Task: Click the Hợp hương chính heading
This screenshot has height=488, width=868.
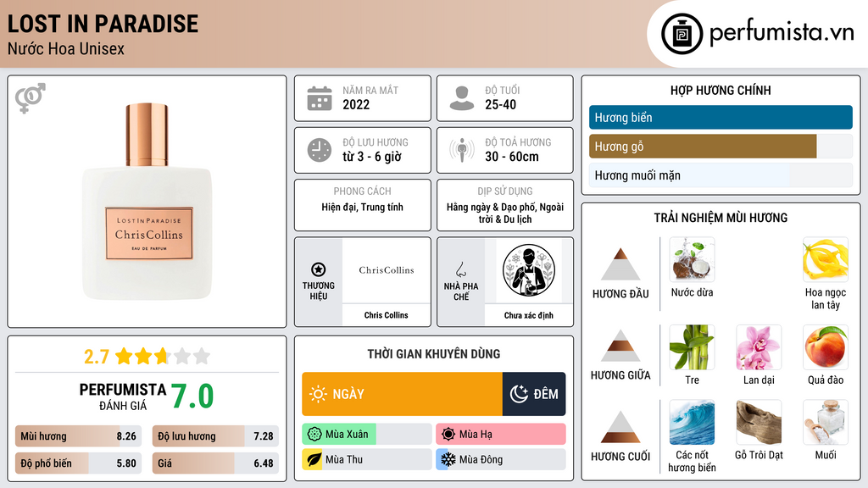Action: pos(721,90)
